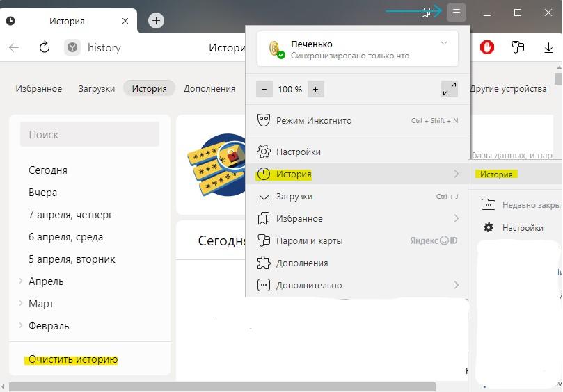
Task: Click the bookmark icon beside Избранное in main menu
Action: point(264,218)
